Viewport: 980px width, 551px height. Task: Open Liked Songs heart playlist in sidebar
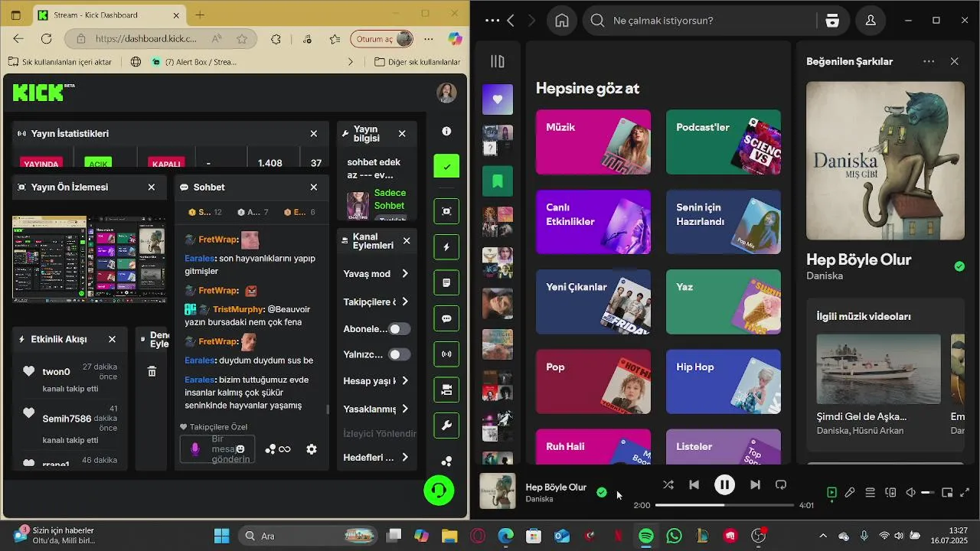498,99
